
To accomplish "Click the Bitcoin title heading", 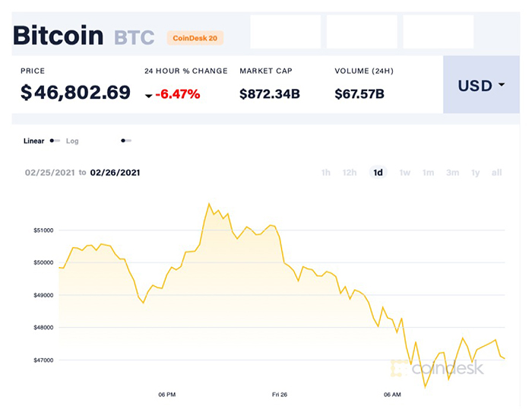I will (59, 35).
